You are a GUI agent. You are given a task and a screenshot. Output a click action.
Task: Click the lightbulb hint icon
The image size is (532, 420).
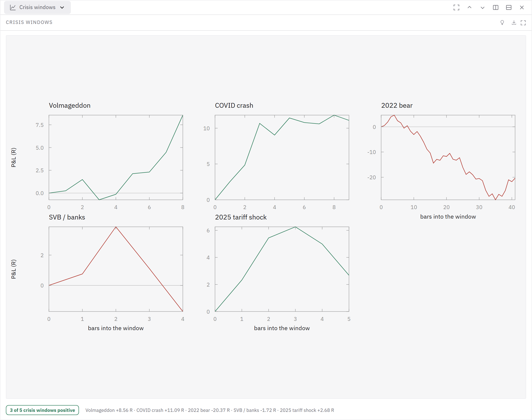pyautogui.click(x=502, y=23)
